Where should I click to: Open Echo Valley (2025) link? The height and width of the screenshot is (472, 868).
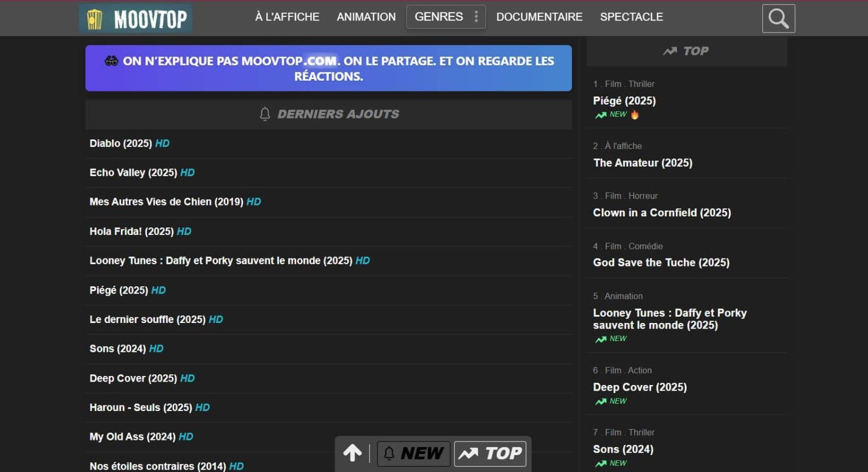click(133, 173)
